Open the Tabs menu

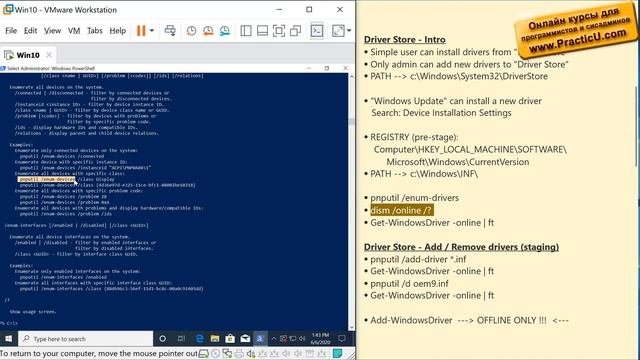tap(95, 31)
